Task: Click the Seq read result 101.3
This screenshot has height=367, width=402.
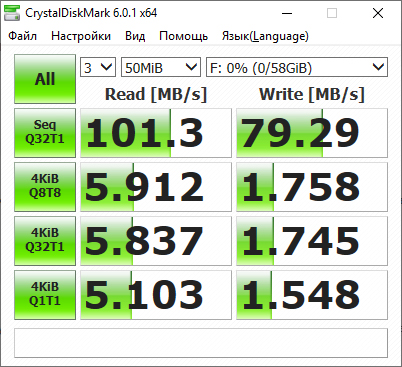Action: click(x=156, y=133)
